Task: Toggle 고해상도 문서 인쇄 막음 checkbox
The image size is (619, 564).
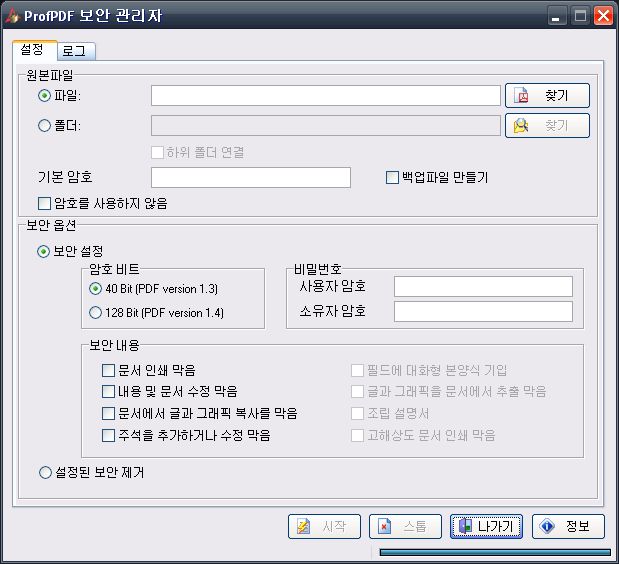Action: [x=357, y=436]
